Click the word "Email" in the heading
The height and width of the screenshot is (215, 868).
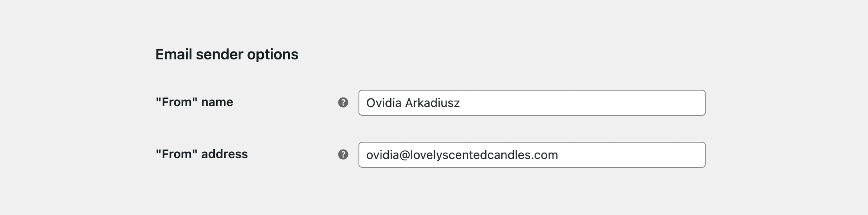tap(174, 55)
